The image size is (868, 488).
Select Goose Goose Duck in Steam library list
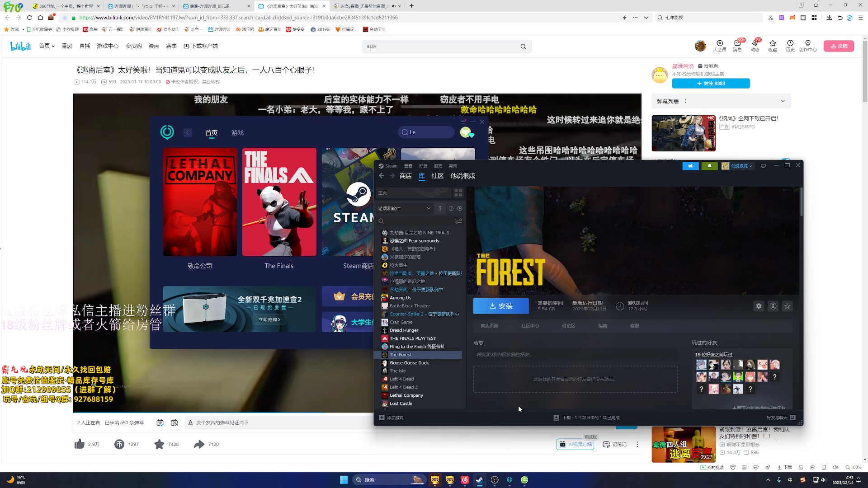coord(418,363)
